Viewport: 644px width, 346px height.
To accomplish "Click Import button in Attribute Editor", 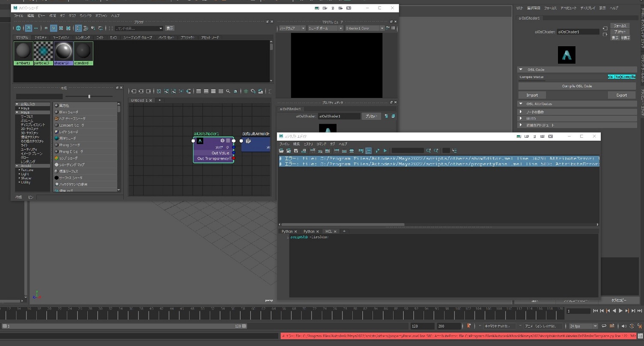I will (x=532, y=95).
